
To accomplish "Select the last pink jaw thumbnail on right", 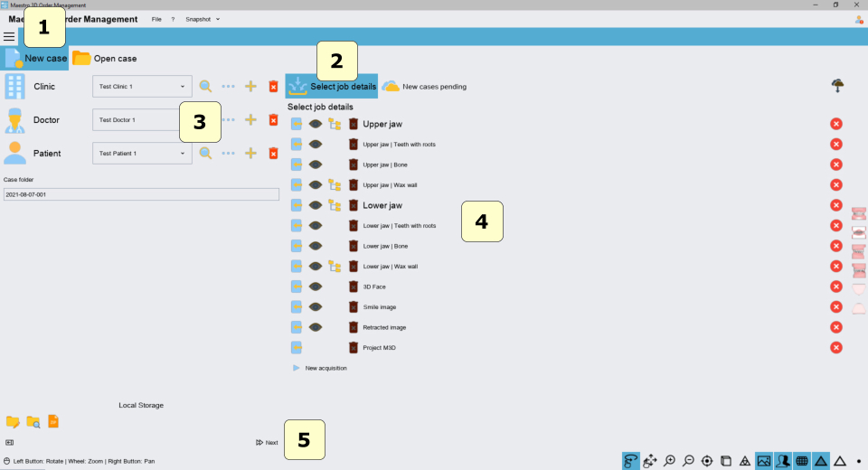I will coord(859,308).
